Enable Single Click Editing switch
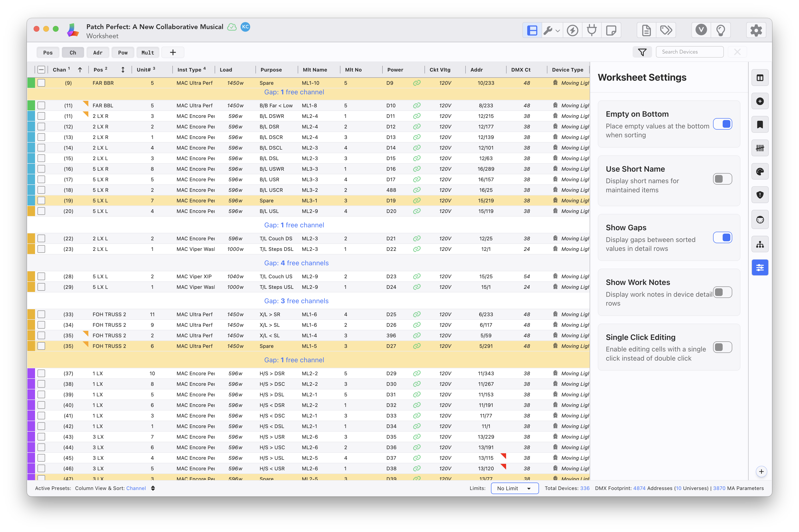 point(722,347)
